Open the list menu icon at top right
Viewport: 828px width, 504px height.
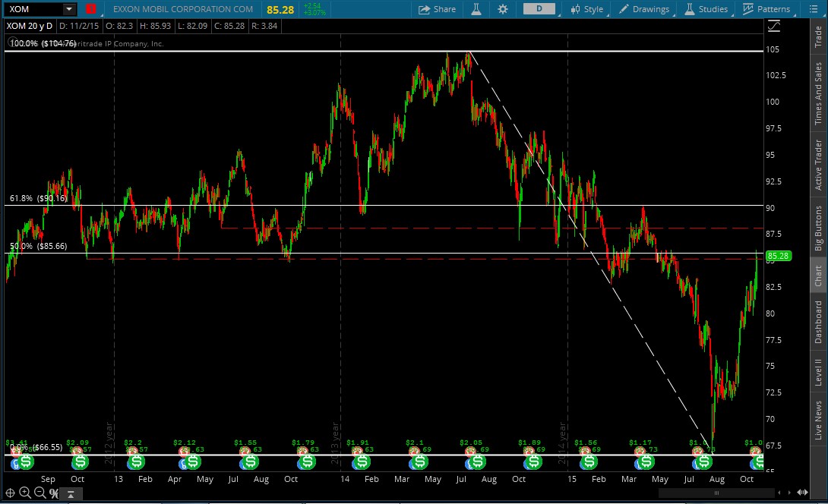pyautogui.click(x=814, y=9)
